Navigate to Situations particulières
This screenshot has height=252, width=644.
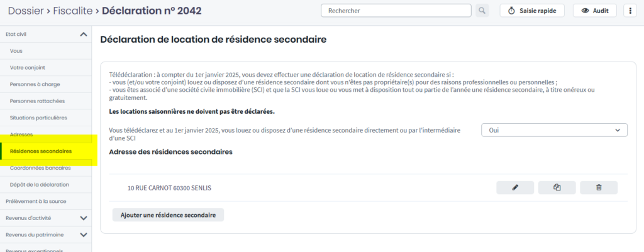38,118
